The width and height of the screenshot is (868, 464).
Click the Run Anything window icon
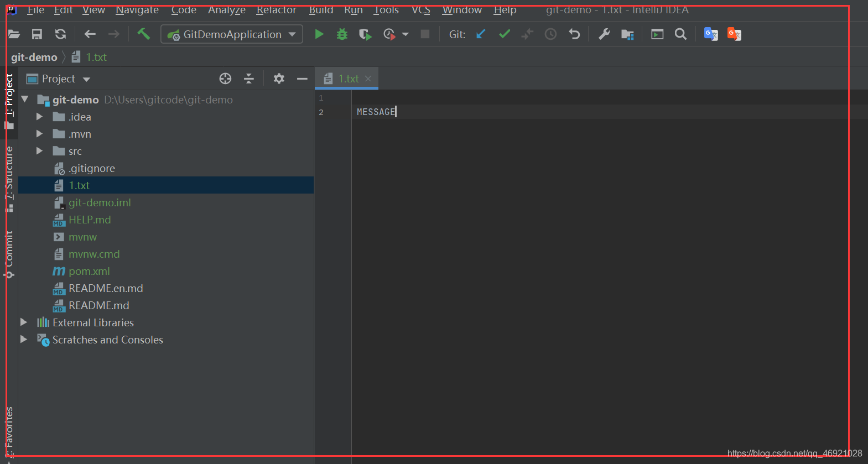pos(657,34)
